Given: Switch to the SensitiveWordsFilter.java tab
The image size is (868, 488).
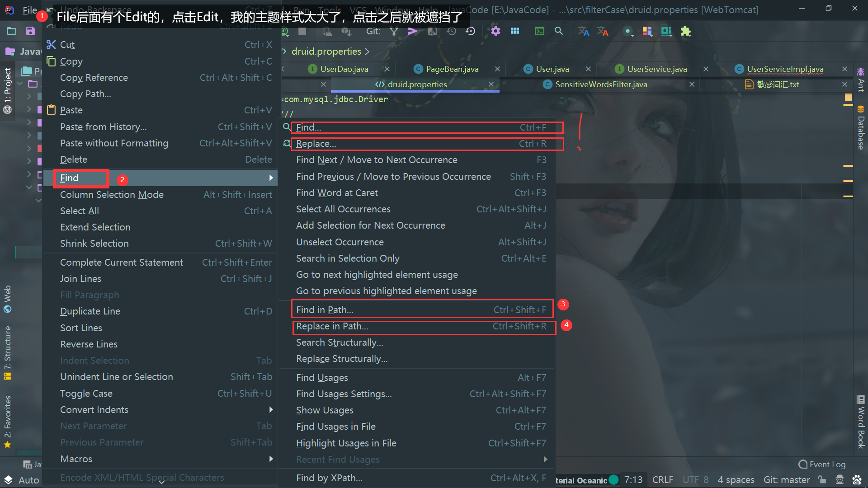Looking at the screenshot, I should click(x=601, y=84).
